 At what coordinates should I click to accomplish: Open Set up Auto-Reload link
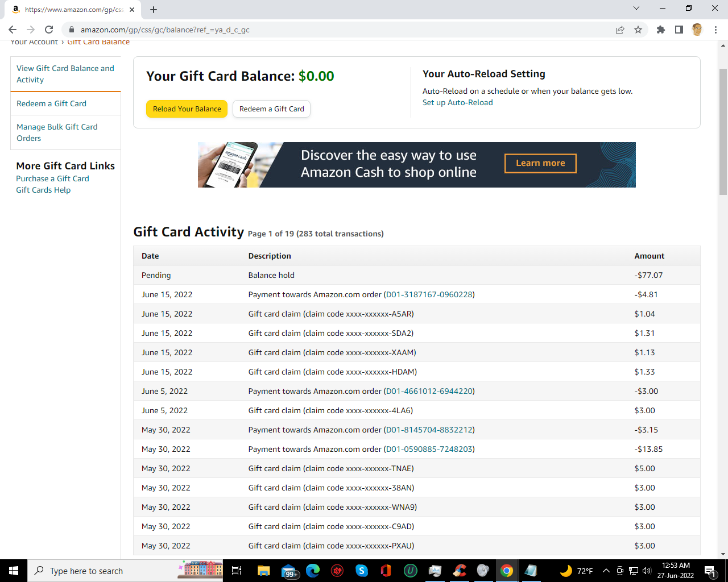pos(457,102)
